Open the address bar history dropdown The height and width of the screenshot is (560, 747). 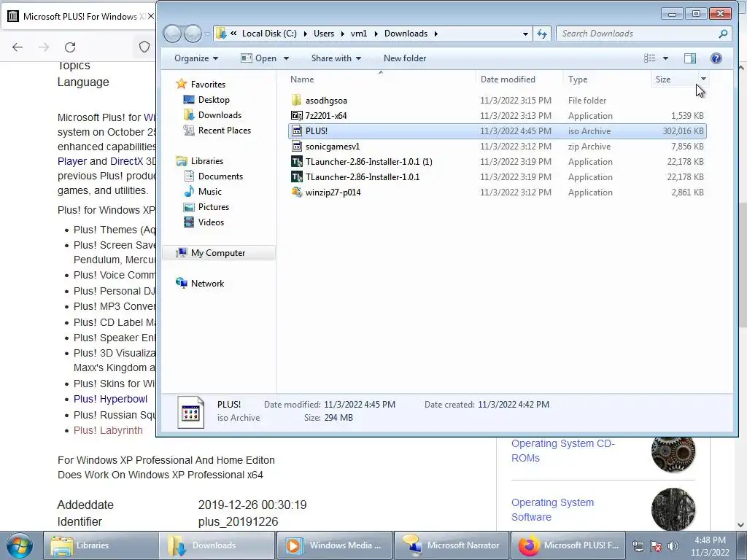coord(525,34)
